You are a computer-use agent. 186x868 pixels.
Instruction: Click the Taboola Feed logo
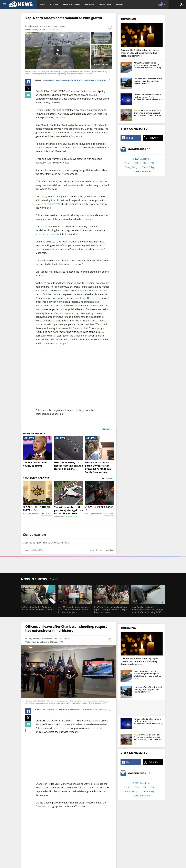[x=108, y=429]
